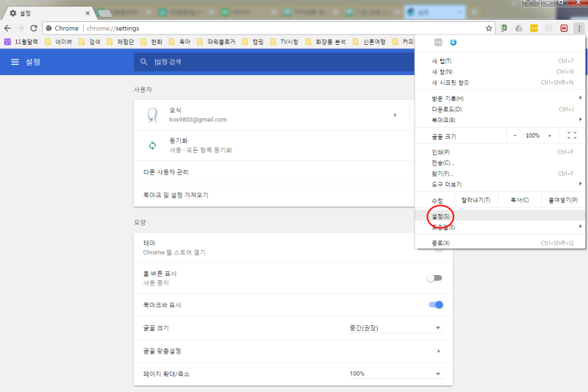Click the user avatar for 오식
This screenshot has height=392, width=588.
[x=153, y=115]
